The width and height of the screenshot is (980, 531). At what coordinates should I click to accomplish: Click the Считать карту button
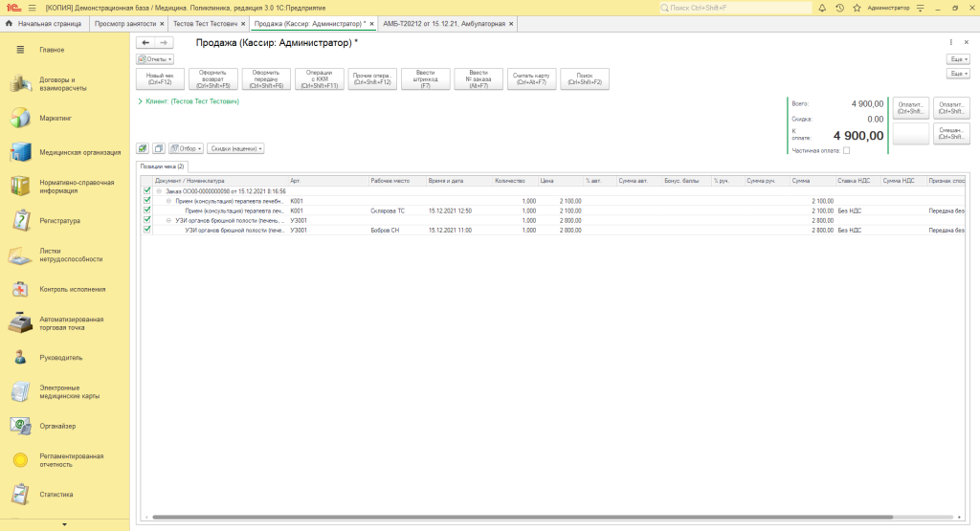531,78
